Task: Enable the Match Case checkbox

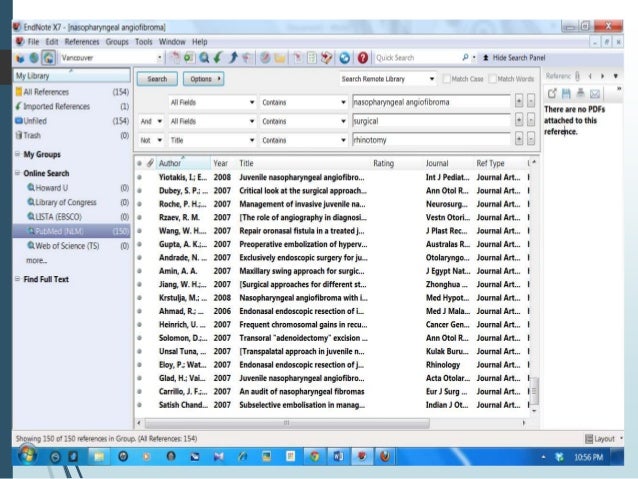Action: pyautogui.click(x=446, y=79)
